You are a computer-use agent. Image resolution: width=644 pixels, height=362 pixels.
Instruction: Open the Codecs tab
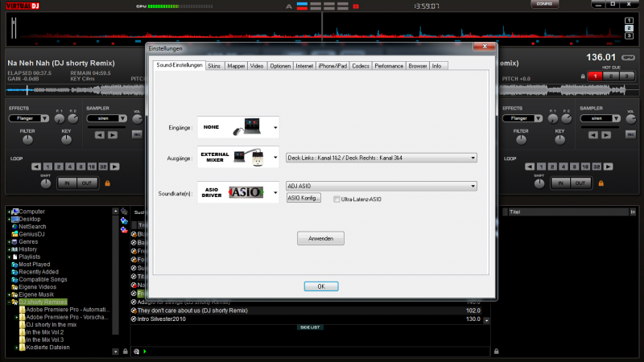click(x=361, y=65)
